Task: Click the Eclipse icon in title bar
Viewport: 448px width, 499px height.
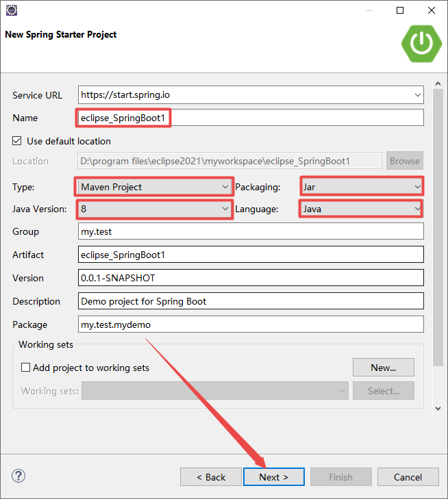Action: tap(12, 10)
